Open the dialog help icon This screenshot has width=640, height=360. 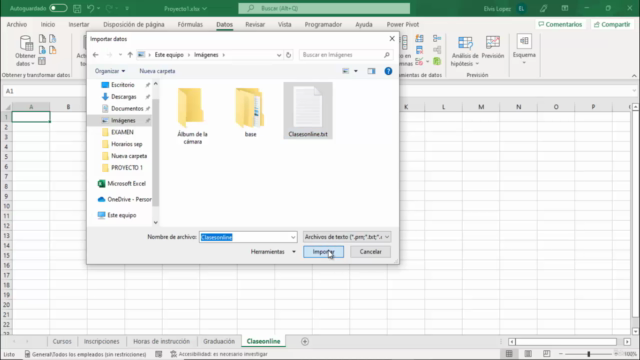coord(388,71)
